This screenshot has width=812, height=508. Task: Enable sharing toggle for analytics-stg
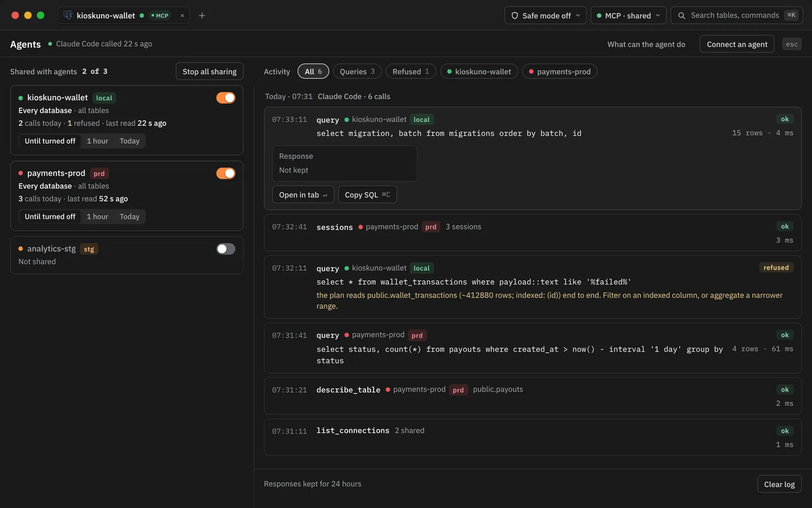tap(226, 249)
